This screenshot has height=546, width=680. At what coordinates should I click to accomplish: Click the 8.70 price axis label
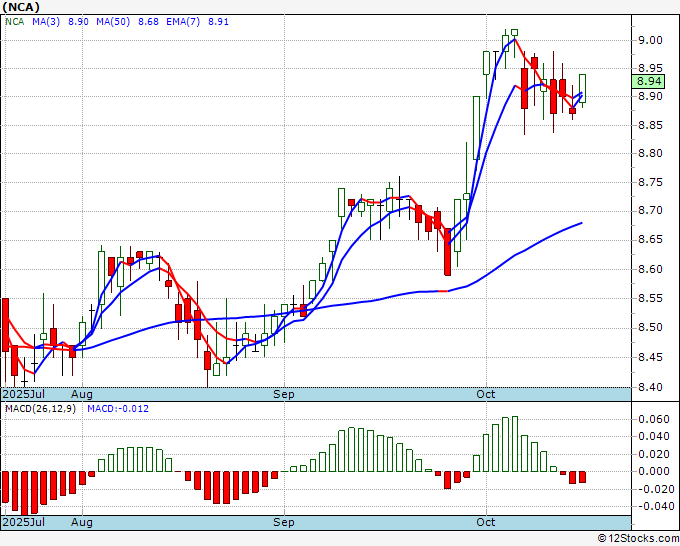pyautogui.click(x=650, y=211)
